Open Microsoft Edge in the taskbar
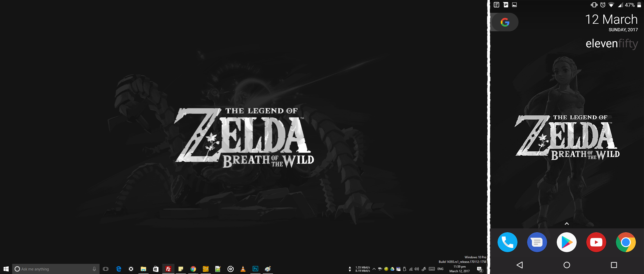The height and width of the screenshot is (274, 644). coord(119,269)
